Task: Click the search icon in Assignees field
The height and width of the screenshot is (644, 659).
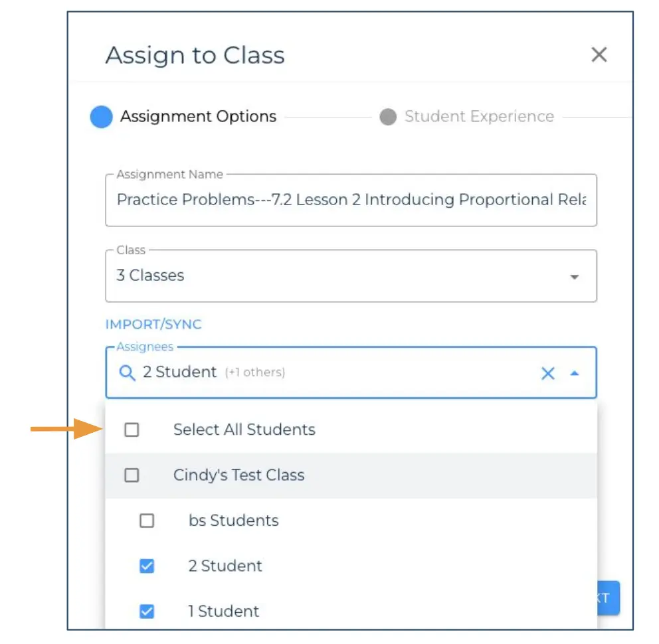Action: 126,372
